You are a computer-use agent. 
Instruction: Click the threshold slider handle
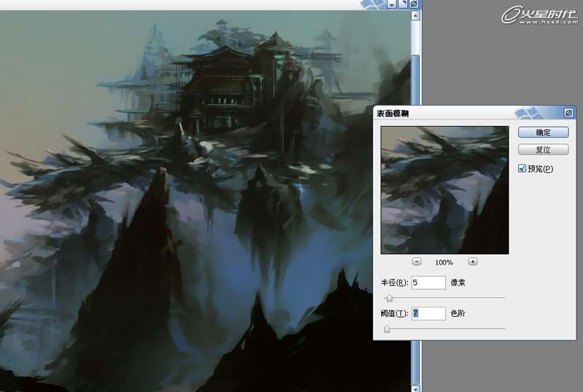click(387, 329)
